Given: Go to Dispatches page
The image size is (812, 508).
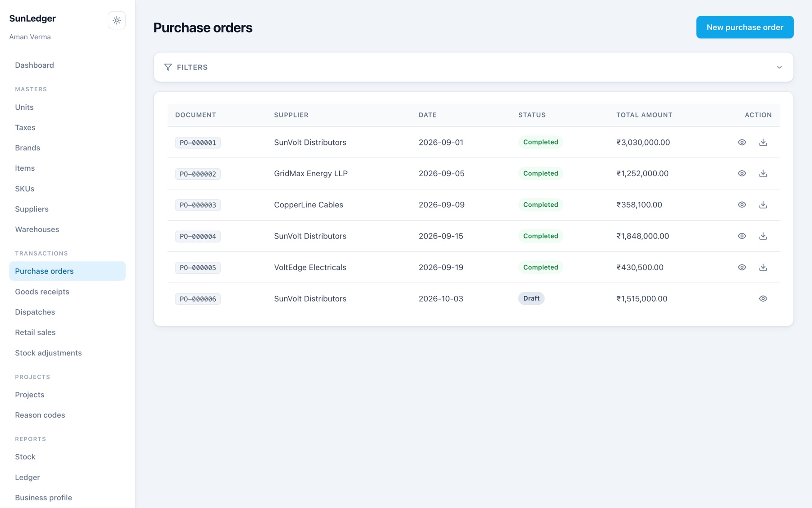Looking at the screenshot, I should (67, 312).
